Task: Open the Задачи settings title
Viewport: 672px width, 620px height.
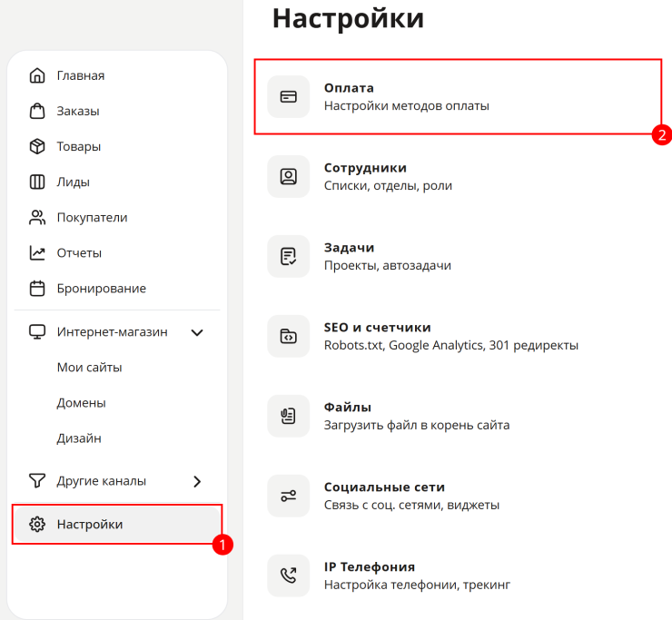Action: coord(350,248)
